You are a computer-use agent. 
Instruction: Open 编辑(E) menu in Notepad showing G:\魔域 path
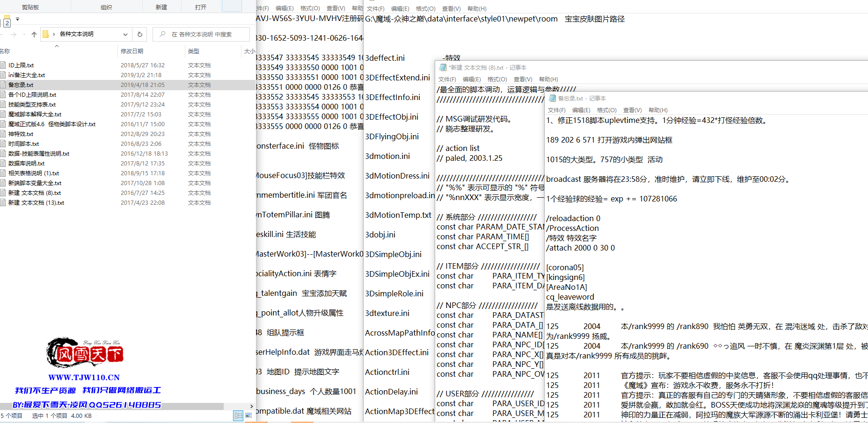[x=400, y=9]
